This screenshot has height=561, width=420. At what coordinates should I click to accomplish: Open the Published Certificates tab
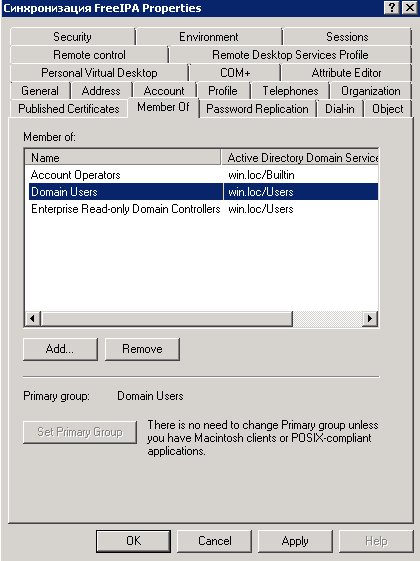[69, 108]
